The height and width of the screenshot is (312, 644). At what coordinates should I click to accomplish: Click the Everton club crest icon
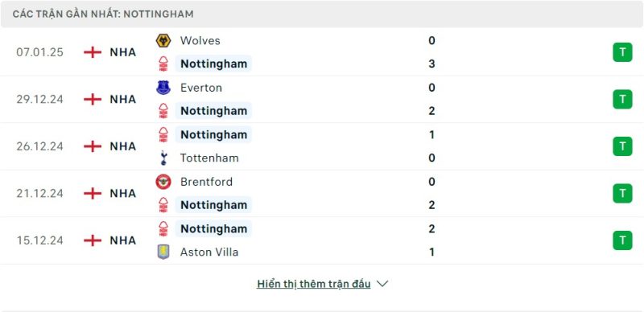point(163,88)
